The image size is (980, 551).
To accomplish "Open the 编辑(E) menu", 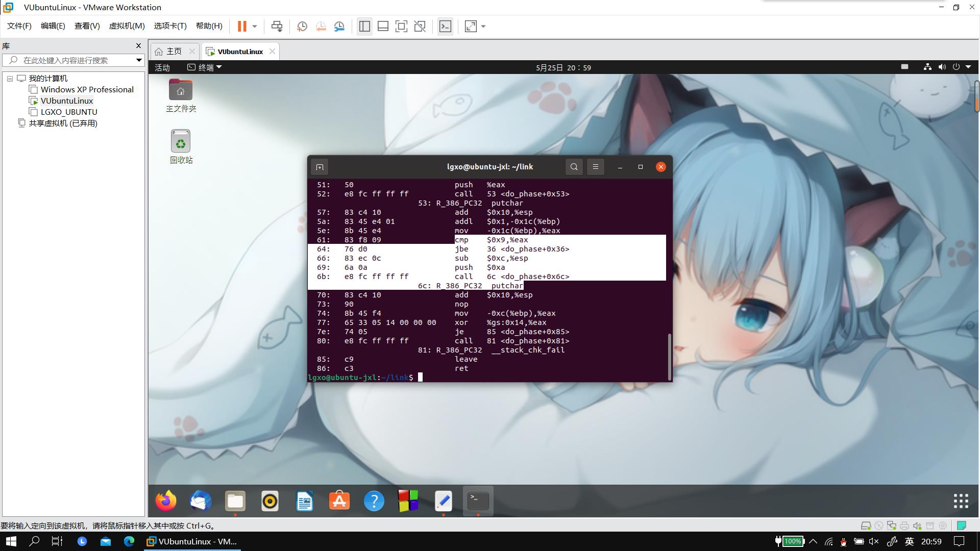I will [x=53, y=26].
